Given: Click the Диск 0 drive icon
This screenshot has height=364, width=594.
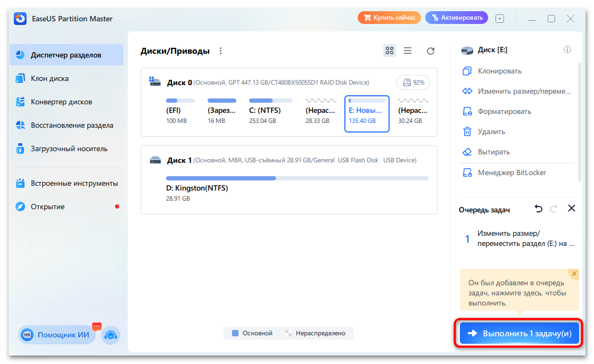Looking at the screenshot, I should 154,81.
